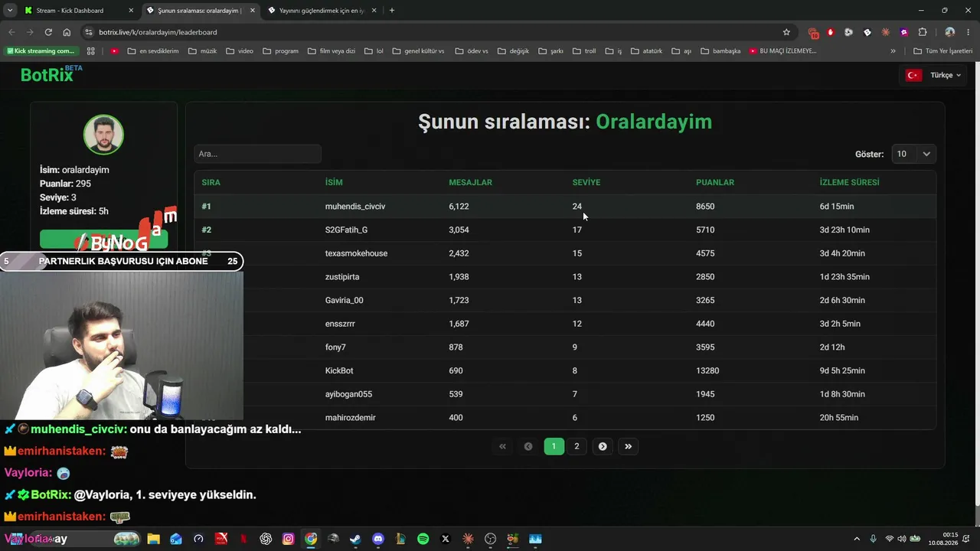The image size is (980, 551).
Task: Open the tab search dropdown arrow
Action: coord(10,11)
